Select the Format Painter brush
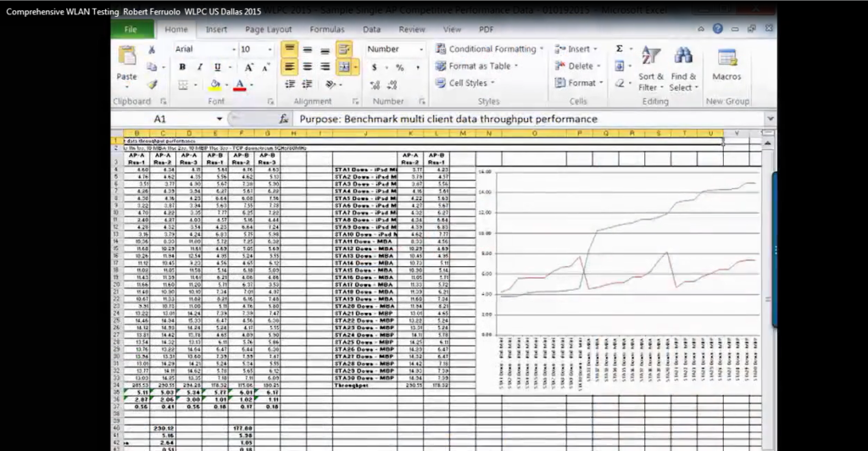 point(152,84)
